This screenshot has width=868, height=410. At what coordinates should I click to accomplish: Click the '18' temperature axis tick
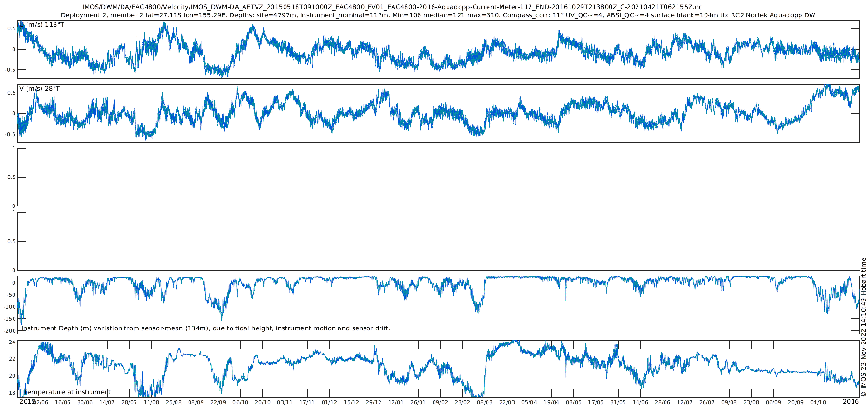tap(13, 393)
